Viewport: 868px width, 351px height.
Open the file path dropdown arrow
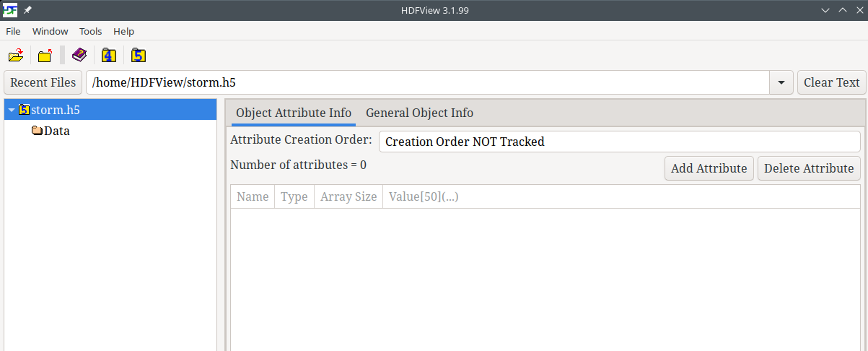781,82
